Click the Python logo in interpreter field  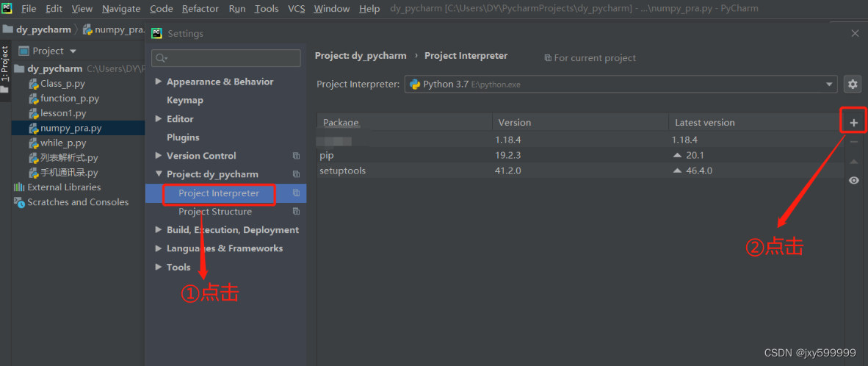click(415, 85)
